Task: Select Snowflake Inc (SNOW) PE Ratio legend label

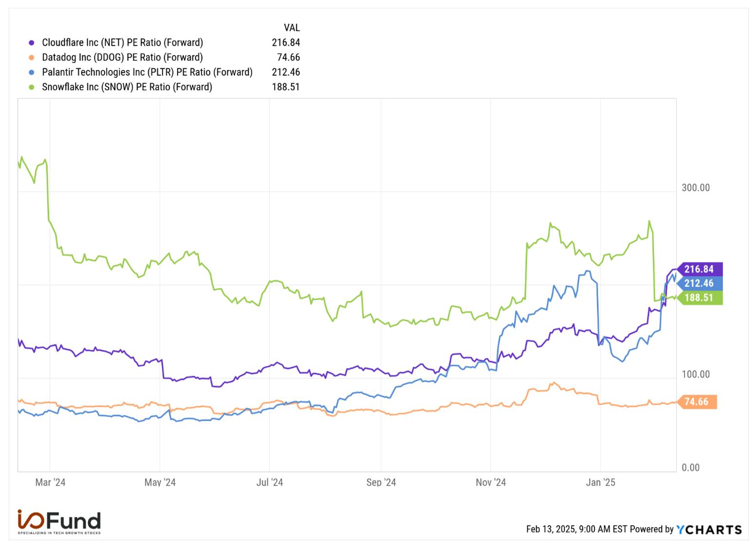Action: coord(127,87)
